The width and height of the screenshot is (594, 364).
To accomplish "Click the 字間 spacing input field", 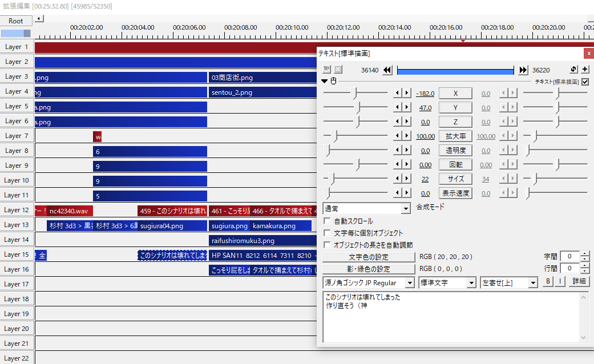I will tap(569, 256).
